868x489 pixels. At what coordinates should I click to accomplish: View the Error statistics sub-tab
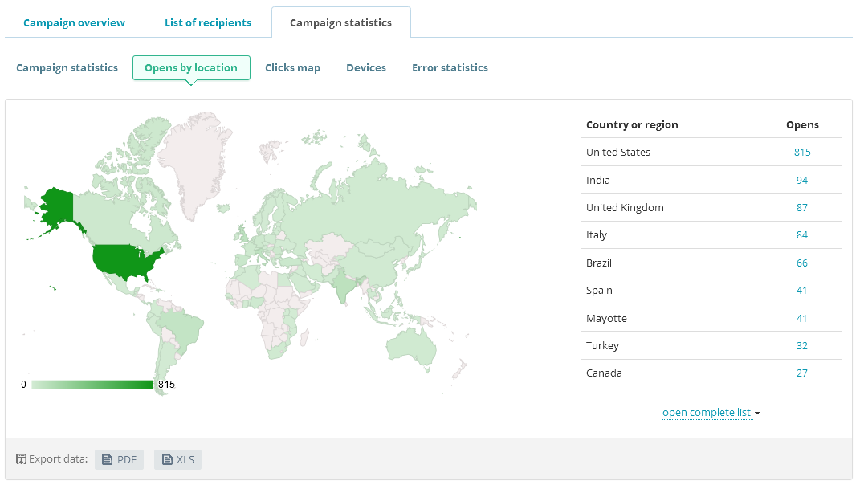click(x=450, y=67)
